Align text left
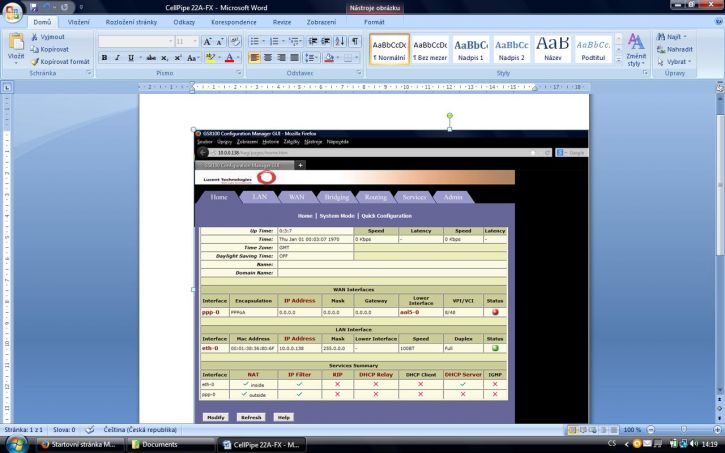Image resolution: width=725 pixels, height=453 pixels. (x=254, y=58)
